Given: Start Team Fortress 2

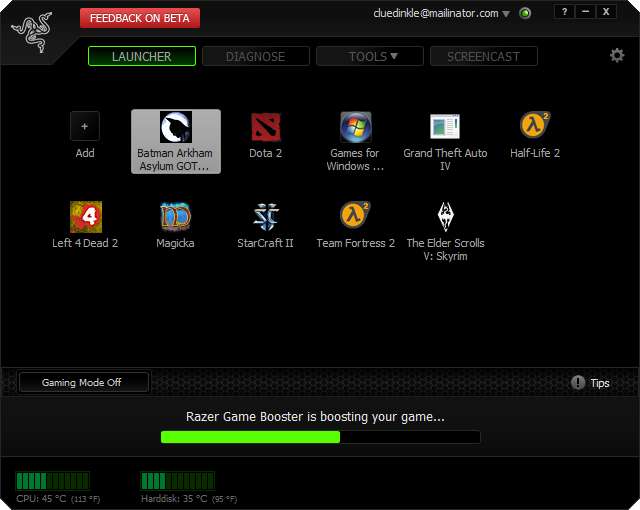Looking at the screenshot, I should [x=355, y=217].
